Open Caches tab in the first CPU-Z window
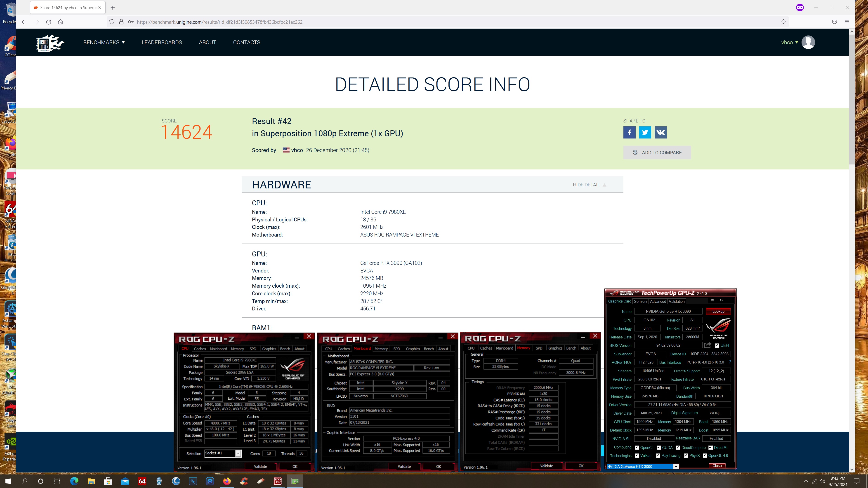Image resolution: width=868 pixels, height=488 pixels. click(x=200, y=349)
